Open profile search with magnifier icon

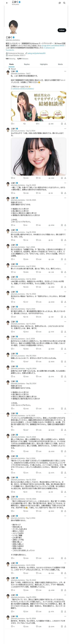(64, 3)
